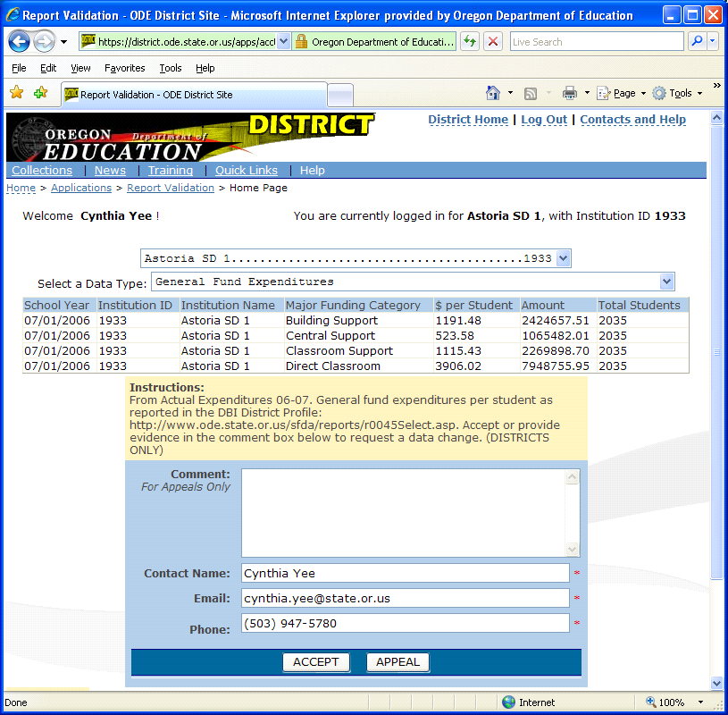
Task: Click the Stop loading red X icon
Action: click(x=492, y=42)
